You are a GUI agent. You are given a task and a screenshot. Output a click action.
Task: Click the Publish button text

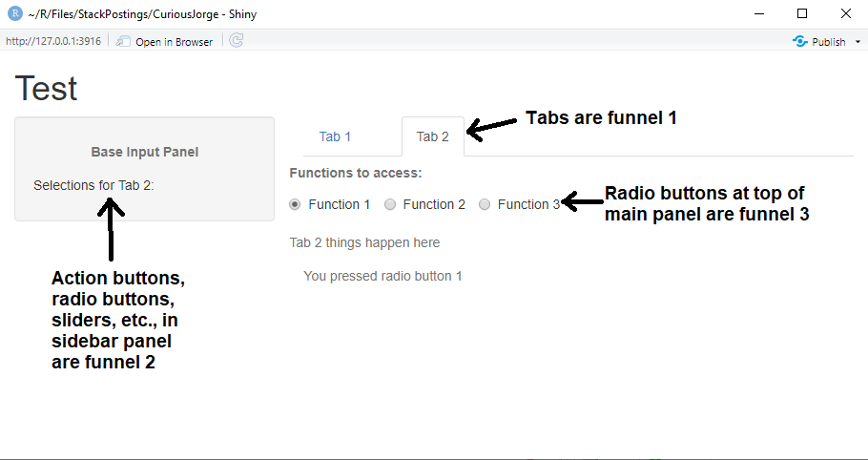point(829,42)
